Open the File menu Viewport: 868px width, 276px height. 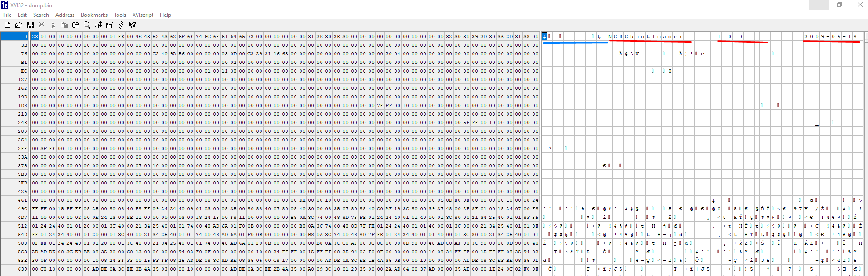click(7, 15)
